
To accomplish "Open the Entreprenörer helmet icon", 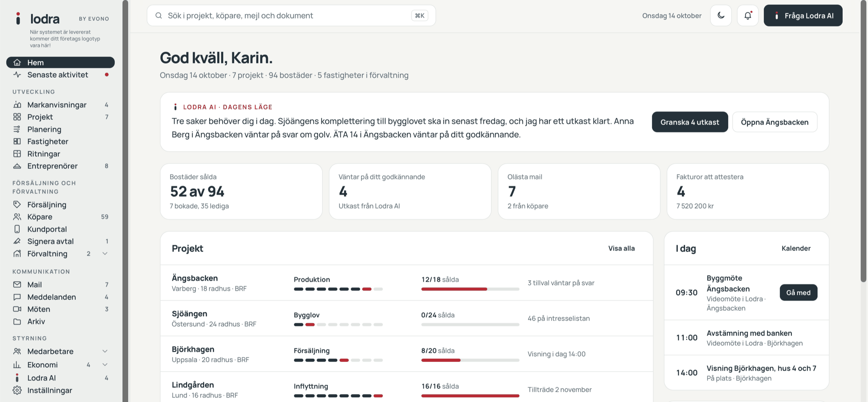I will (17, 166).
